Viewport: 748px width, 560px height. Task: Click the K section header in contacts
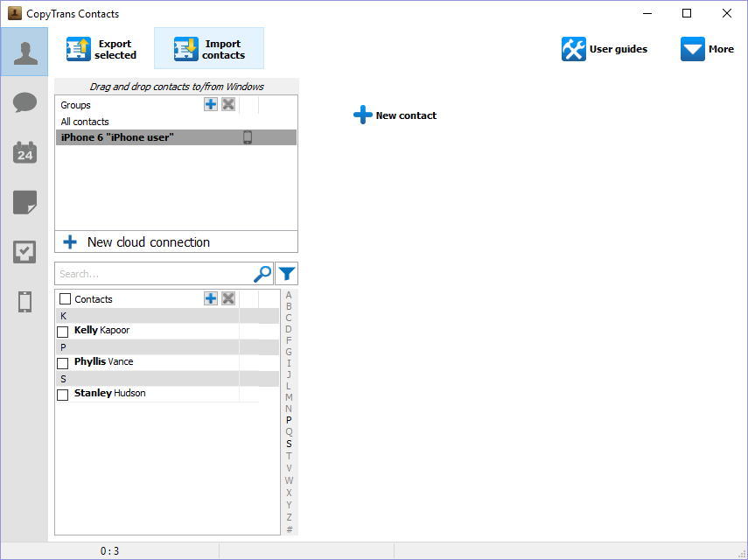(167, 316)
